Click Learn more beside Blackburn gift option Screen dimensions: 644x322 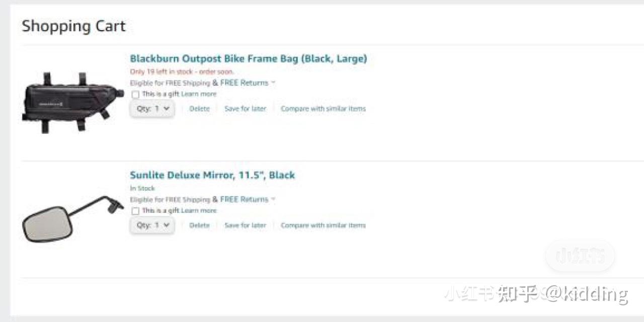tap(199, 94)
